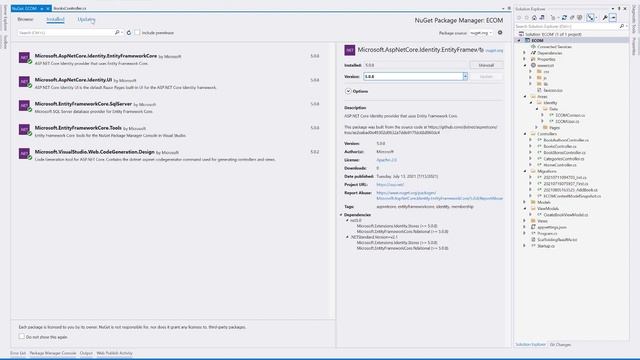Expand the Views folder
The image size is (640, 360).
pyautogui.click(x=524, y=221)
